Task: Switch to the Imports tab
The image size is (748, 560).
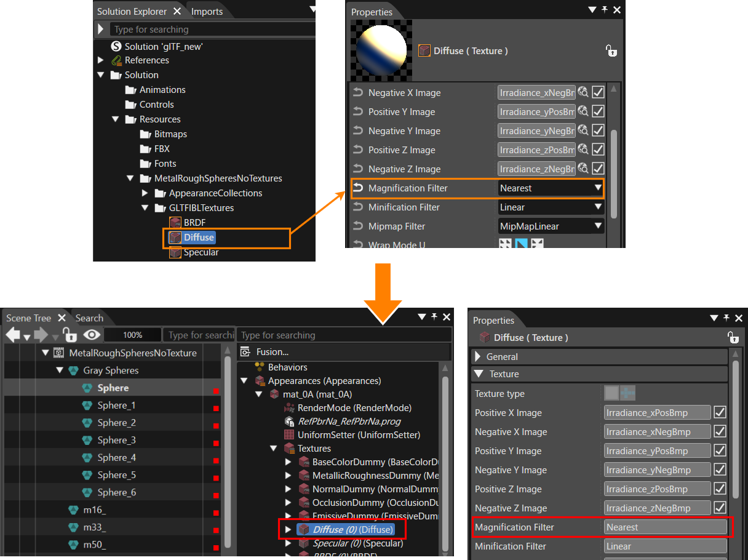Action: (x=207, y=11)
